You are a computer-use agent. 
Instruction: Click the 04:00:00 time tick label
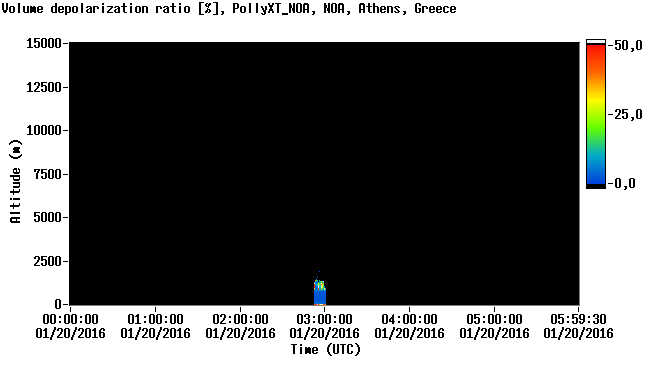click(409, 319)
